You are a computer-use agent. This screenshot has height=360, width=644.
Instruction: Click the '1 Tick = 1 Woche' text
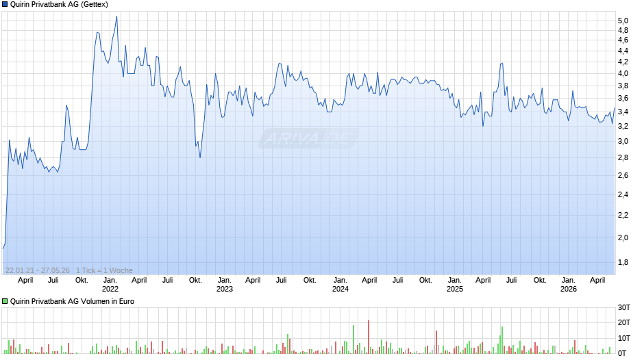coord(104,270)
